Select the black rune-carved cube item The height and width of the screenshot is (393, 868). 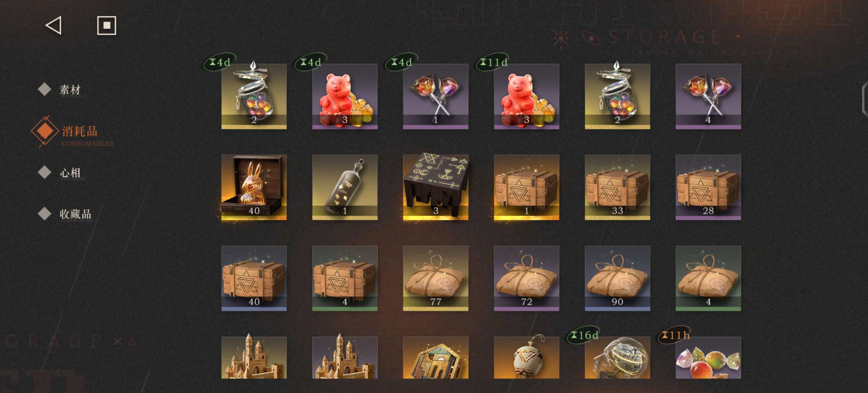435,186
